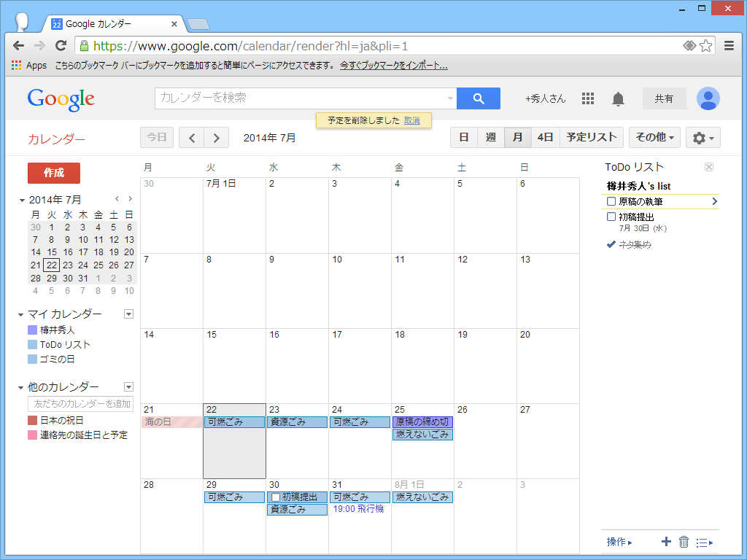Close the Google カレンダー tab

174,24
